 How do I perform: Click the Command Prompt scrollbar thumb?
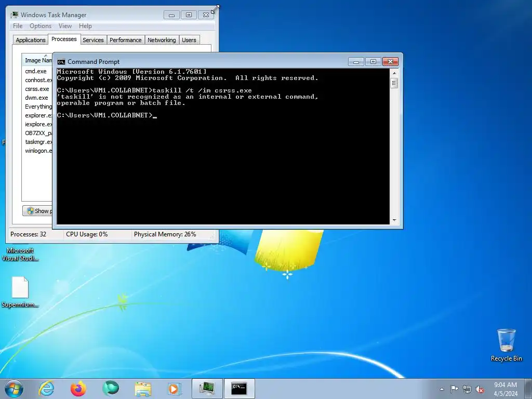click(x=394, y=83)
